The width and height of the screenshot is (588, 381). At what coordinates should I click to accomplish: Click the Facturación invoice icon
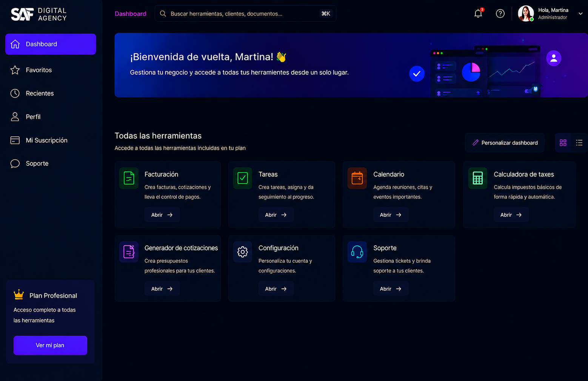click(x=129, y=178)
